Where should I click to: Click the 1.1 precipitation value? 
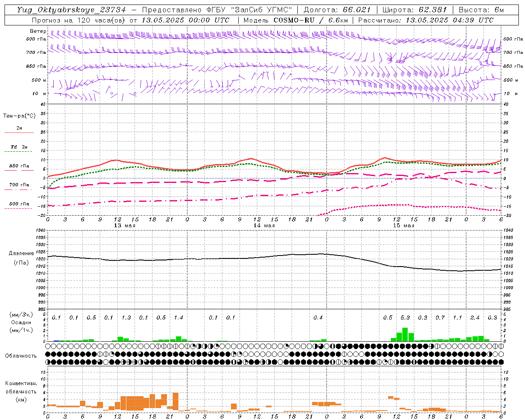coord(457,317)
